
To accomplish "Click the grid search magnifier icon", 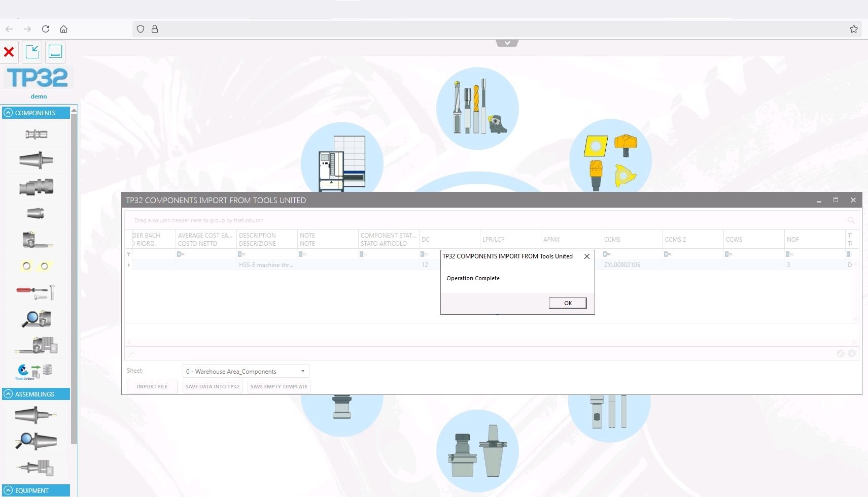I will [851, 220].
